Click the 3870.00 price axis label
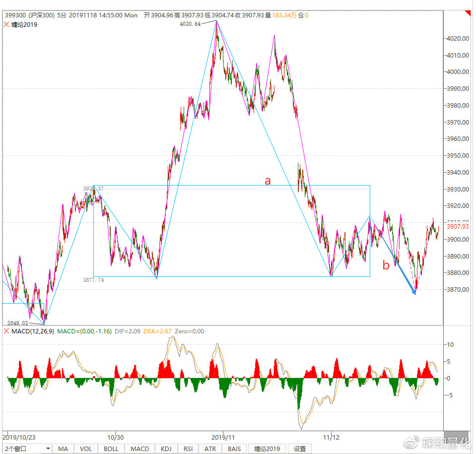The height and width of the screenshot is (454, 476). [458, 289]
